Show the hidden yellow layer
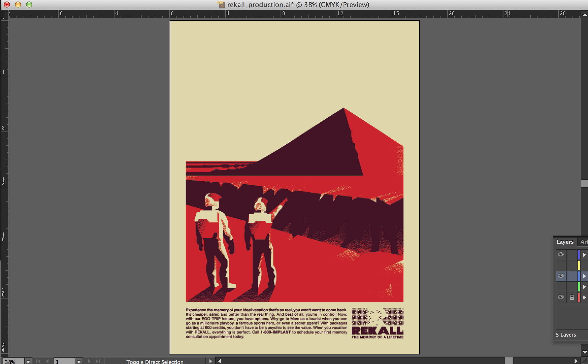 tap(561, 265)
